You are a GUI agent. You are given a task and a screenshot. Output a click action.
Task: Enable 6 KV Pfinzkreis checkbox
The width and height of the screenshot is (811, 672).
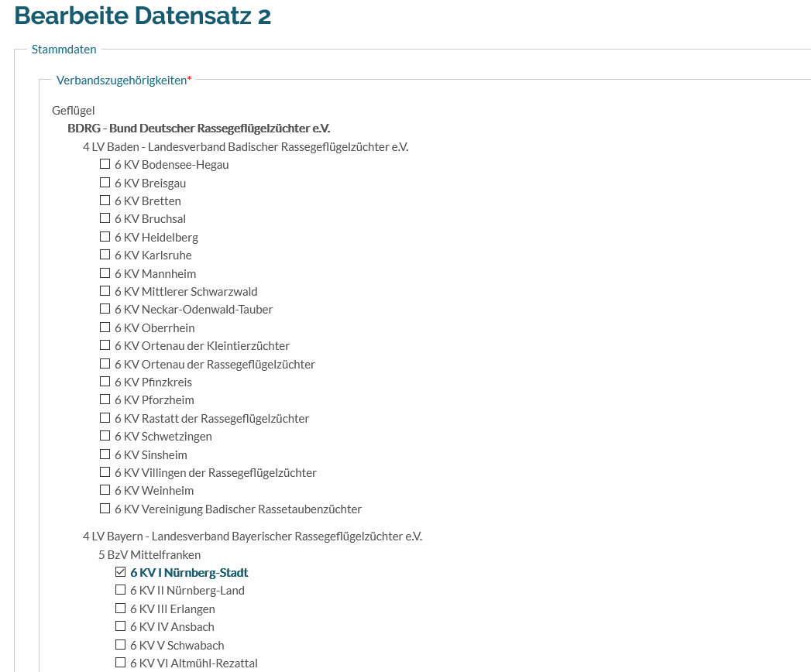105,382
